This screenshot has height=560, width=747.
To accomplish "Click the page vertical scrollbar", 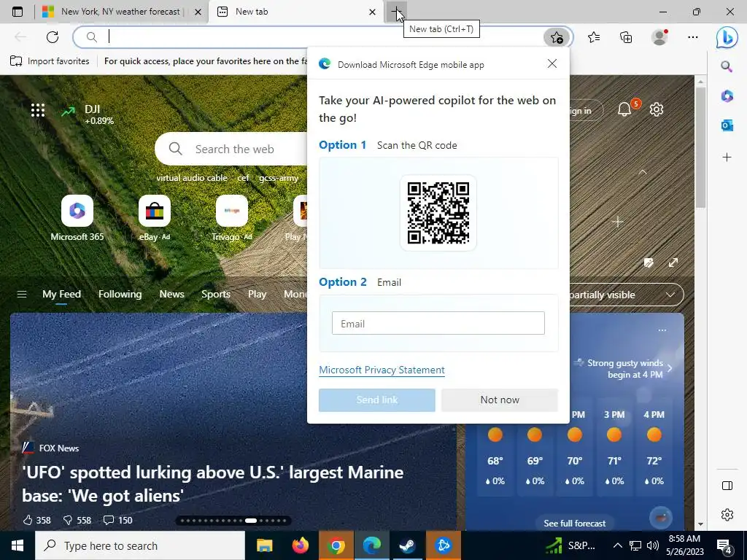I will (x=700, y=147).
